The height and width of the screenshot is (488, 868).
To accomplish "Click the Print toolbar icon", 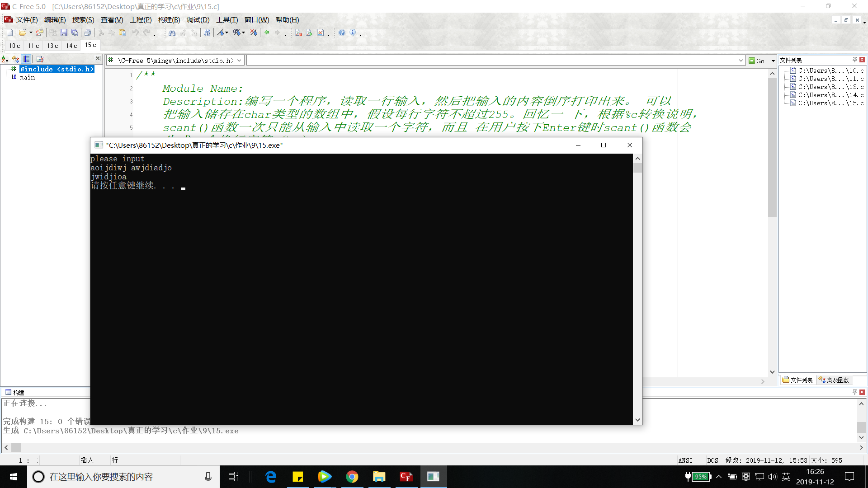I will [x=87, y=33].
